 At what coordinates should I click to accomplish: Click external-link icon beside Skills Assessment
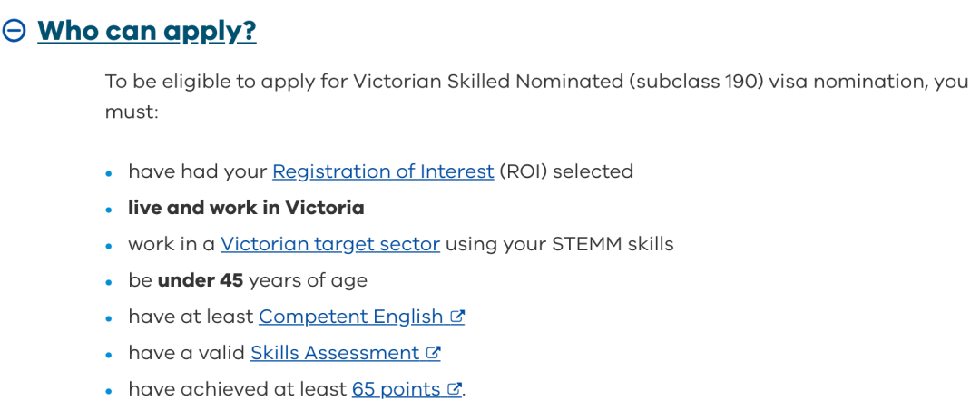point(433,353)
